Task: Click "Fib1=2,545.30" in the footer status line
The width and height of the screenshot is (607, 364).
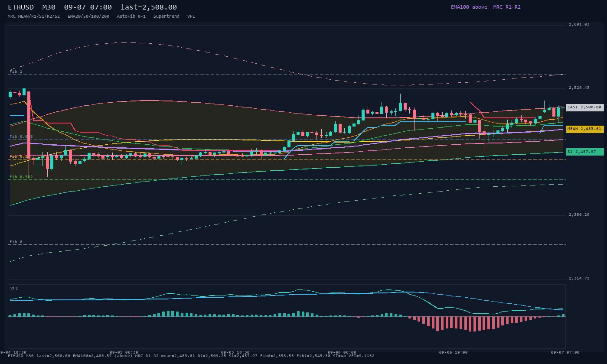Action: [313, 356]
